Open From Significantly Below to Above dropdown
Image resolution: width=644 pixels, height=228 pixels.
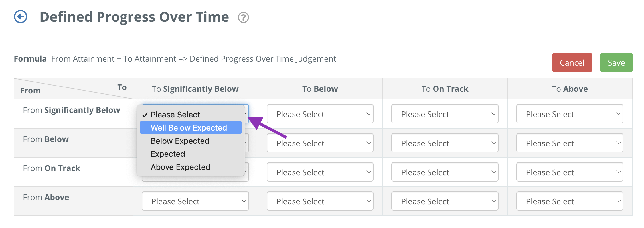[570, 114]
